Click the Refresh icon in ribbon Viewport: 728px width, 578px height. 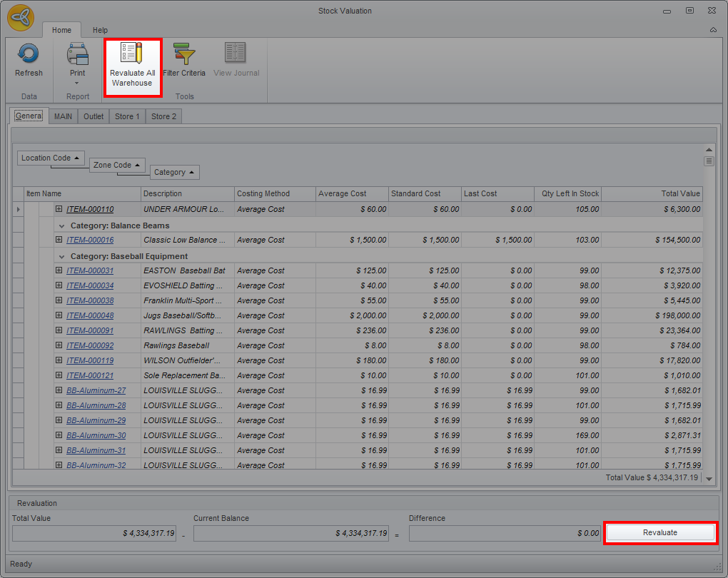tap(29, 54)
